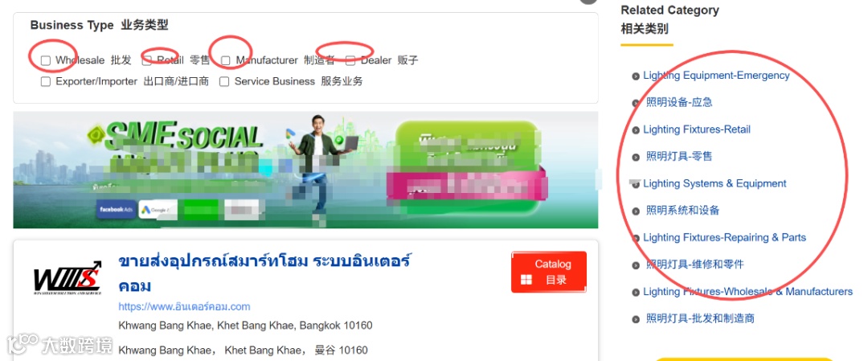Click the Facebook Ads badge in banner
Image resolution: width=868 pixels, height=361 pixels.
[116, 209]
